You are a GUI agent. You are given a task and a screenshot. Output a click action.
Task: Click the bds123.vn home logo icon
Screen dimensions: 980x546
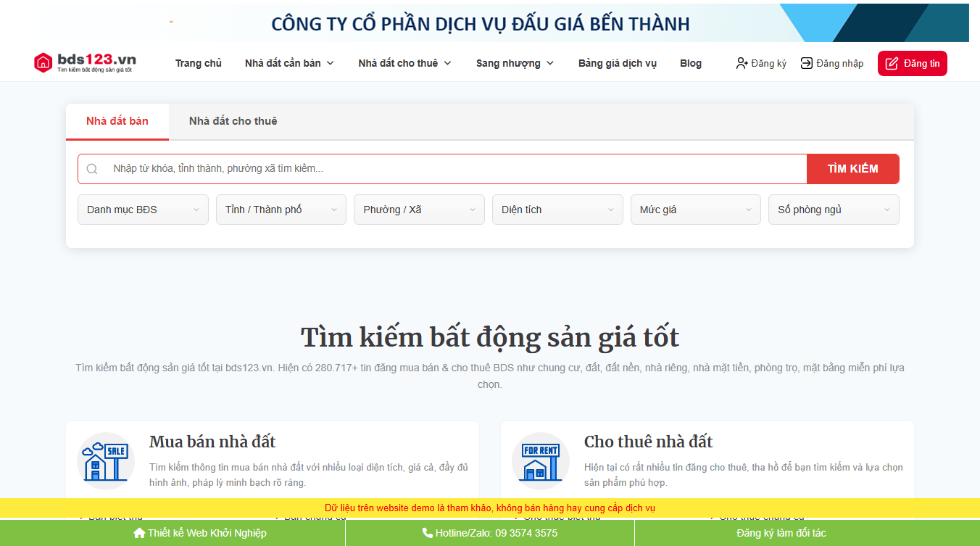42,62
